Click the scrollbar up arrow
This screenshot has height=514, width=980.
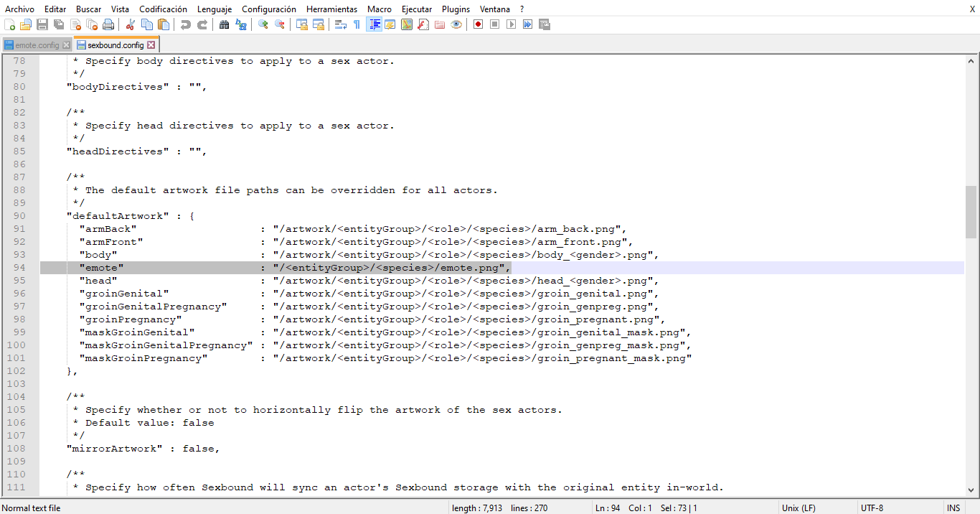tap(971, 61)
